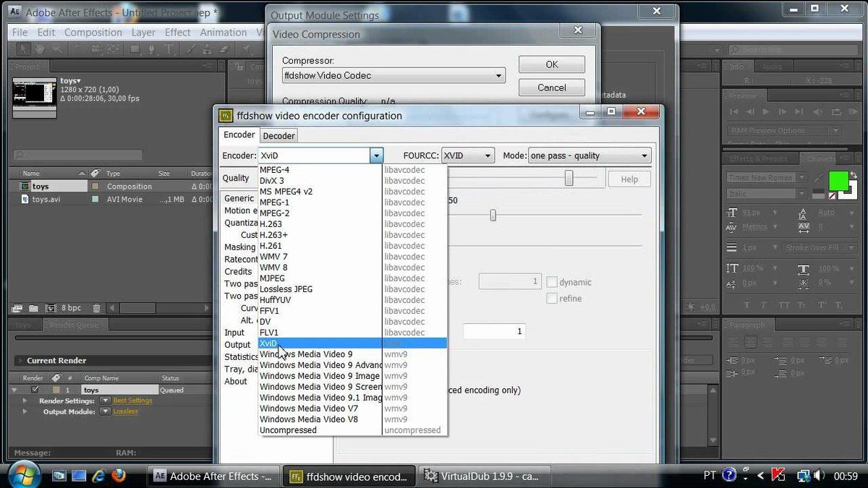Open the ffdshow video encoder from taskbar
The image size is (868, 488).
tap(348, 476)
